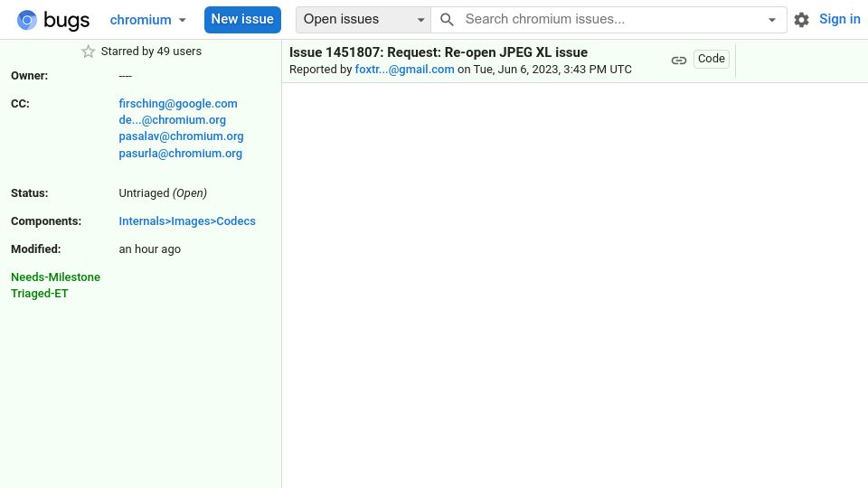
Task: Click the Issue 1451807 title heading
Action: 439,52
